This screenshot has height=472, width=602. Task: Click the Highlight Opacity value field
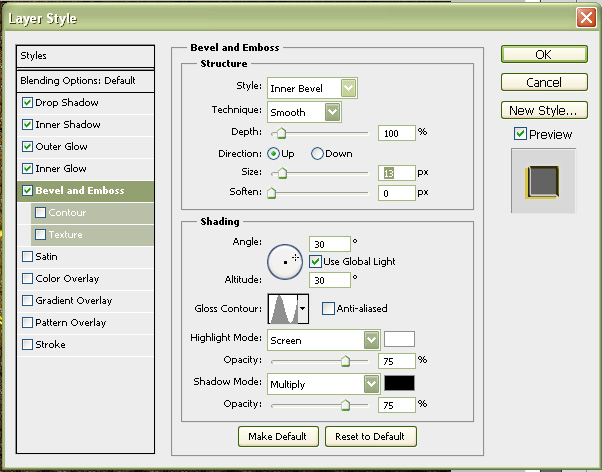(397, 361)
